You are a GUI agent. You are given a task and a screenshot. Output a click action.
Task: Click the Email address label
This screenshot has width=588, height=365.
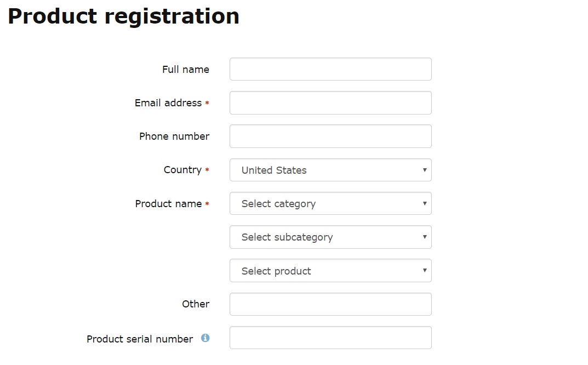click(168, 103)
